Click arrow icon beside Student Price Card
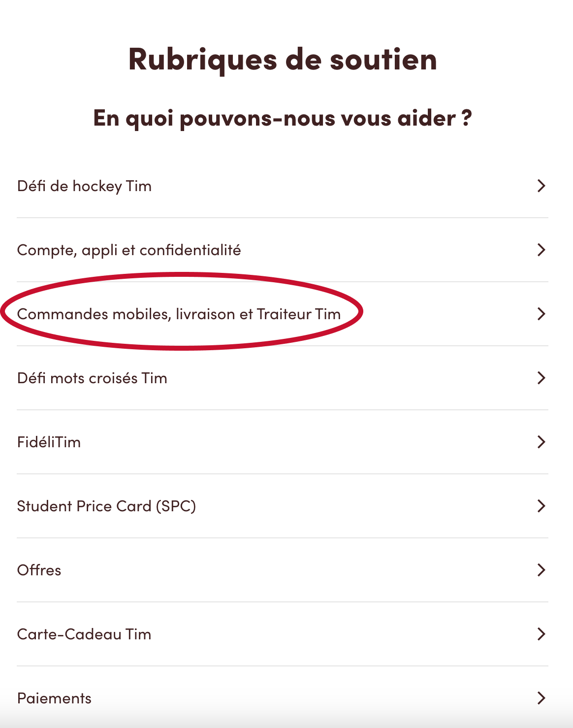The image size is (573, 728). (541, 506)
